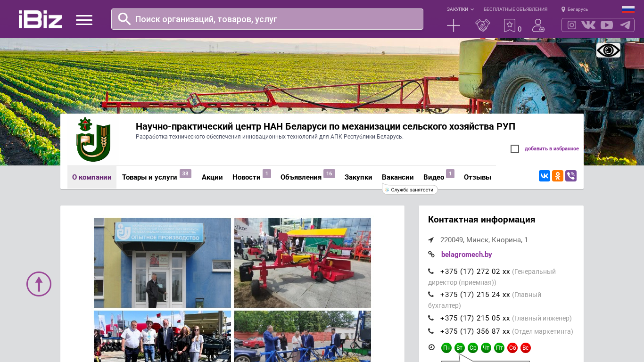Open the handshake partners icon

click(483, 25)
